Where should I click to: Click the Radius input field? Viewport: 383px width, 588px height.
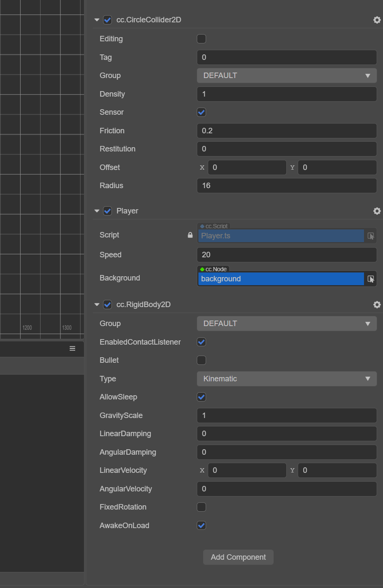click(286, 186)
